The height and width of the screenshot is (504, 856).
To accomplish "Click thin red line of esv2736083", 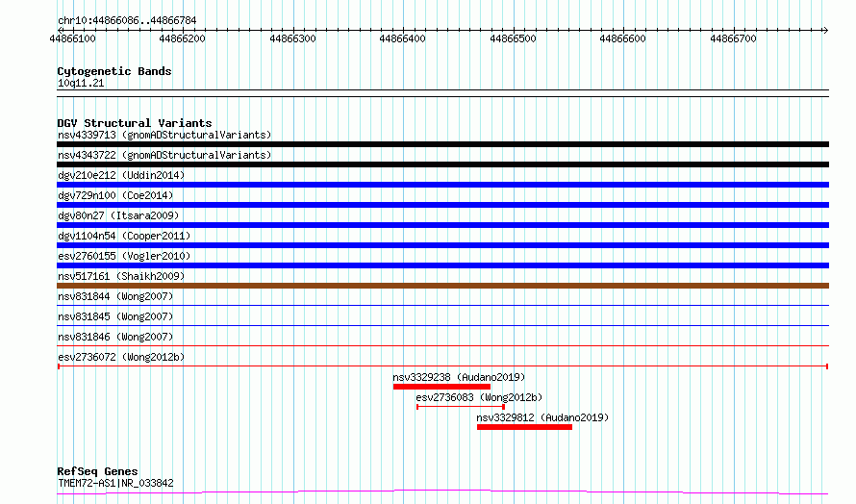I will click(x=460, y=407).
